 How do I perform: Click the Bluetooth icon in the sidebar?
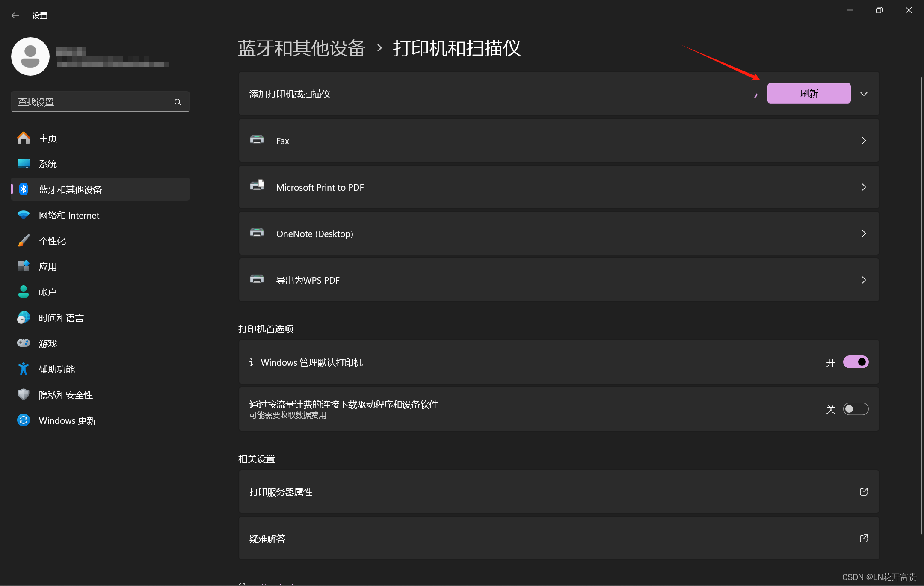[x=24, y=189]
